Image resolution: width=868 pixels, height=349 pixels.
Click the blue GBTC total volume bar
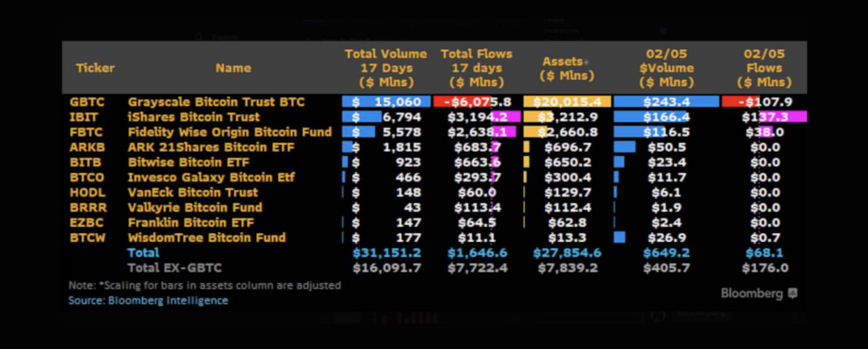(x=386, y=102)
